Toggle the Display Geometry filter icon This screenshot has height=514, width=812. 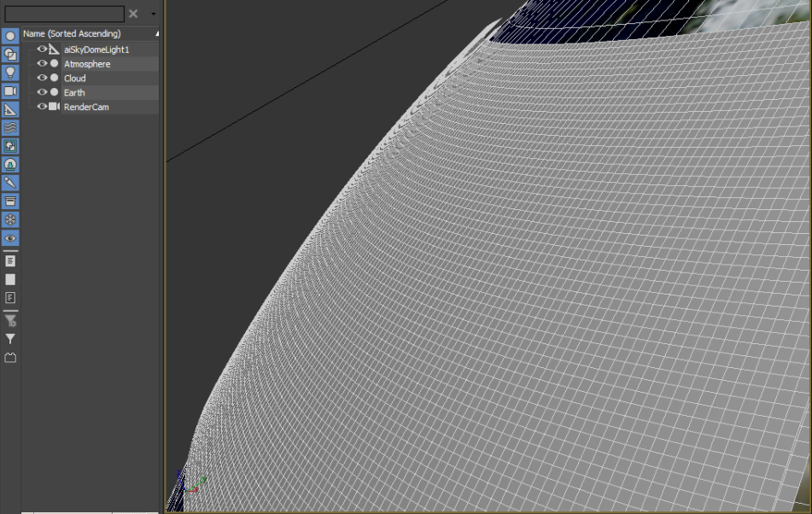pyautogui.click(x=9, y=35)
